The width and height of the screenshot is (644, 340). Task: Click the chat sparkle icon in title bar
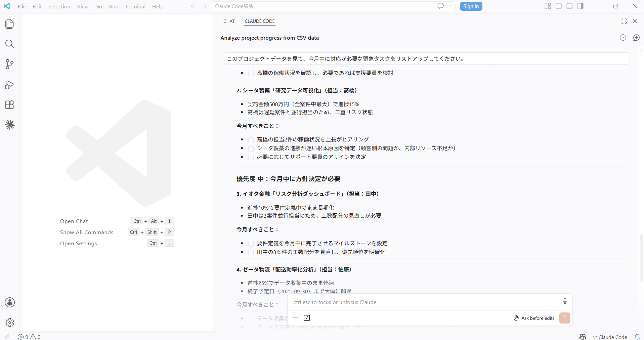(x=441, y=6)
